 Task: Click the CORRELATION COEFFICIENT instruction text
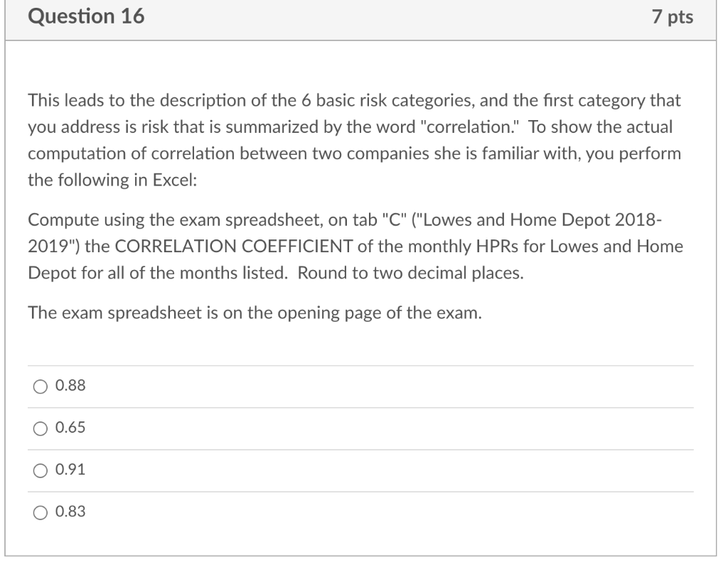(x=355, y=246)
